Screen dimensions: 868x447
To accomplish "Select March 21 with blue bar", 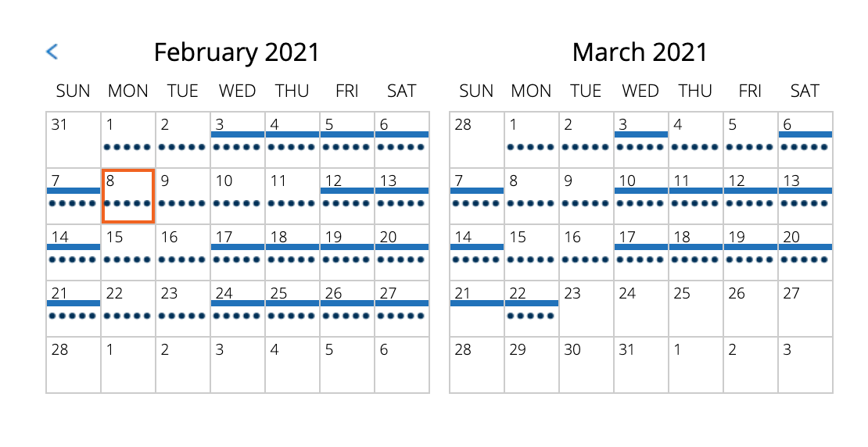I will coord(477,308).
